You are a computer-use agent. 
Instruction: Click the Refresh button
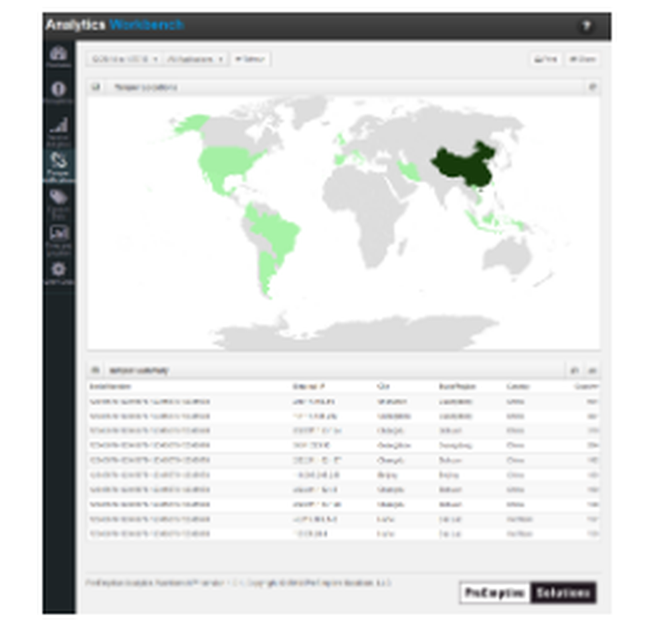point(250,59)
